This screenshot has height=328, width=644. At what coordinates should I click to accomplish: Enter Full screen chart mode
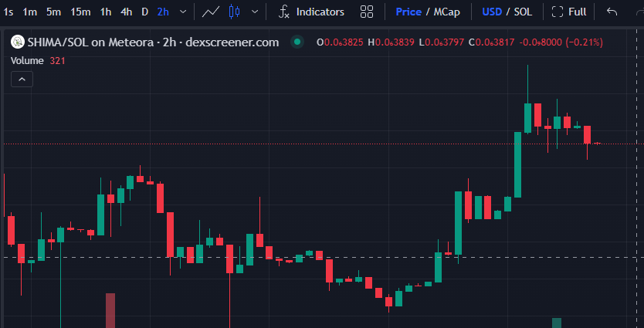569,12
